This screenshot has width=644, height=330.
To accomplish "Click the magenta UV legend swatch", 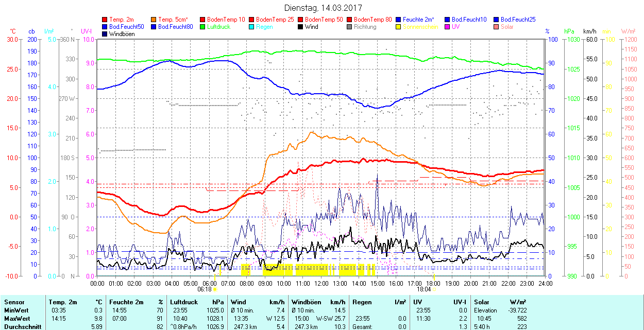I will tap(447, 26).
